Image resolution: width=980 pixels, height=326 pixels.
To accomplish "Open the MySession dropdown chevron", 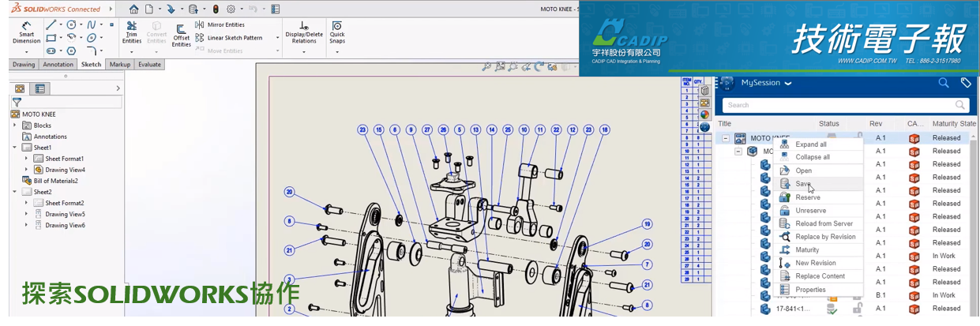I will click(x=788, y=83).
